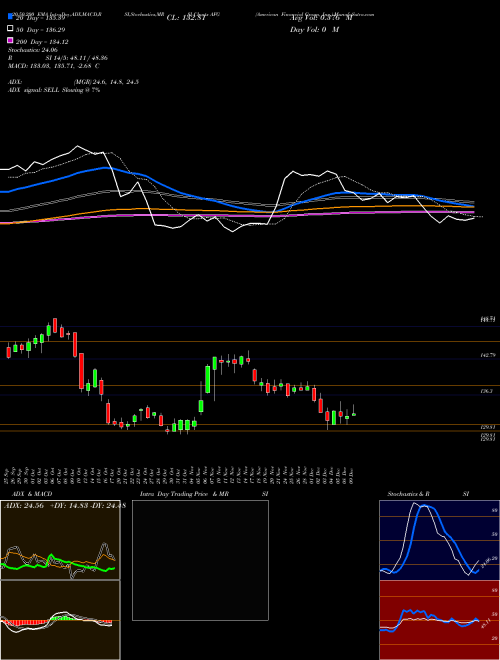Click the last green candlestick on chart
500x660 pixels.
354,415
